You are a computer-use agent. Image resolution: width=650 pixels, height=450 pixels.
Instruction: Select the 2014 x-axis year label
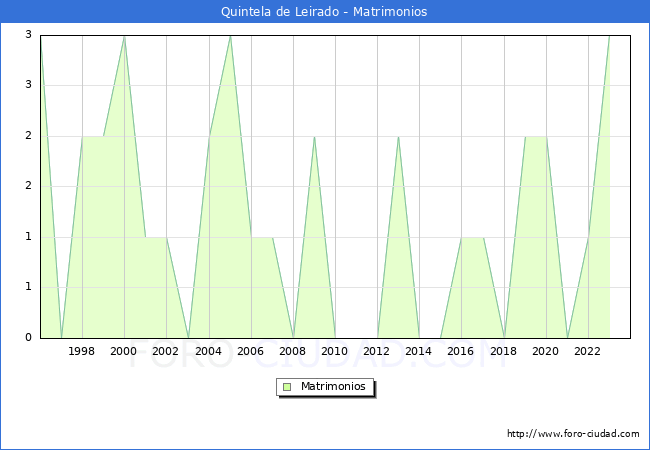coord(419,351)
